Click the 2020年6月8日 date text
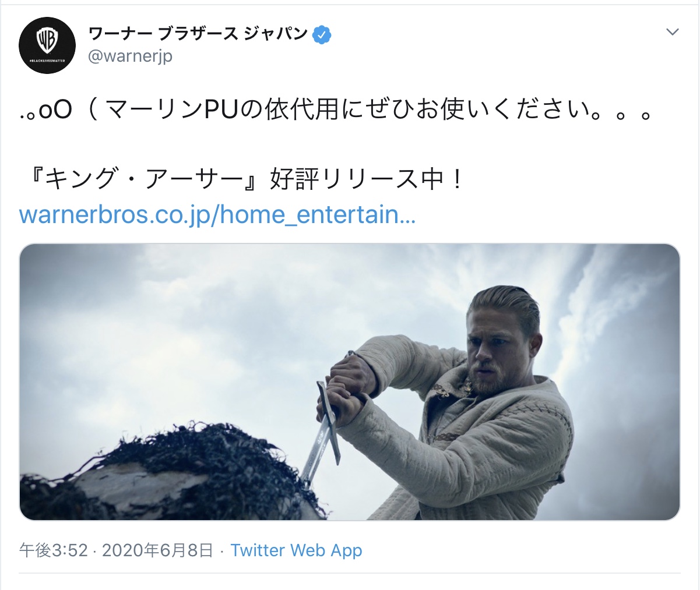This screenshot has height=590, width=700. 157,550
